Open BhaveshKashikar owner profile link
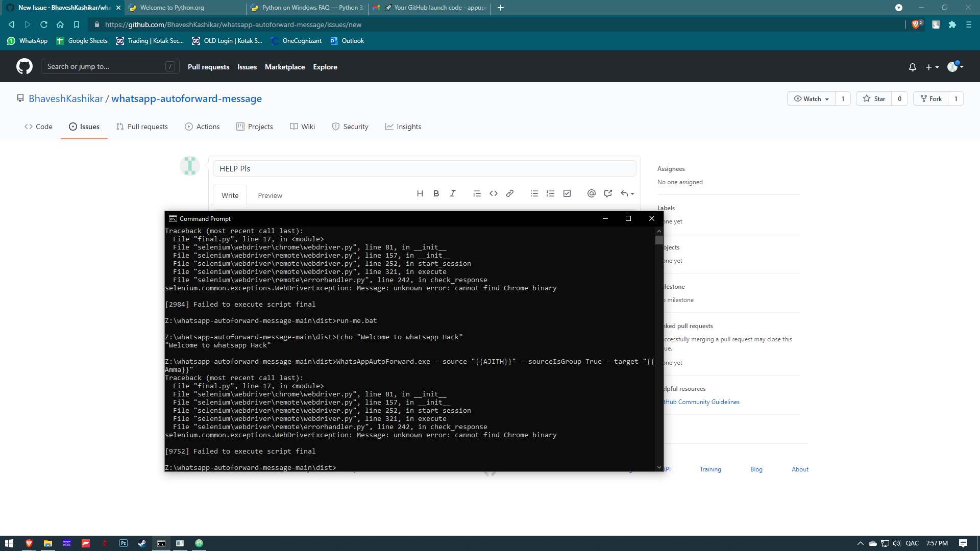This screenshot has height=551, width=980. pyautogui.click(x=66, y=98)
